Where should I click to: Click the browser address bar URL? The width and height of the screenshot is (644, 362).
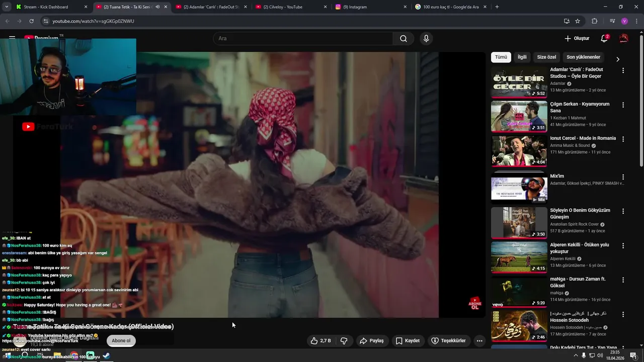[94, 21]
